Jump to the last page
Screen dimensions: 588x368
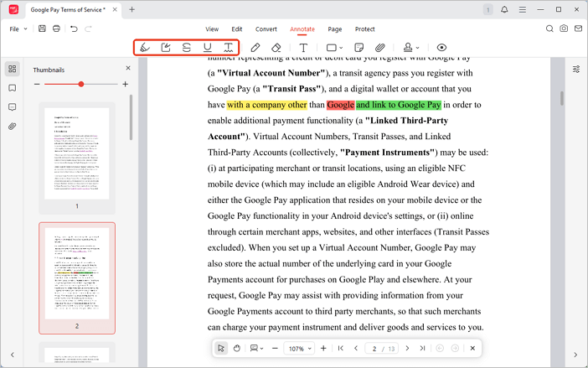click(422, 348)
